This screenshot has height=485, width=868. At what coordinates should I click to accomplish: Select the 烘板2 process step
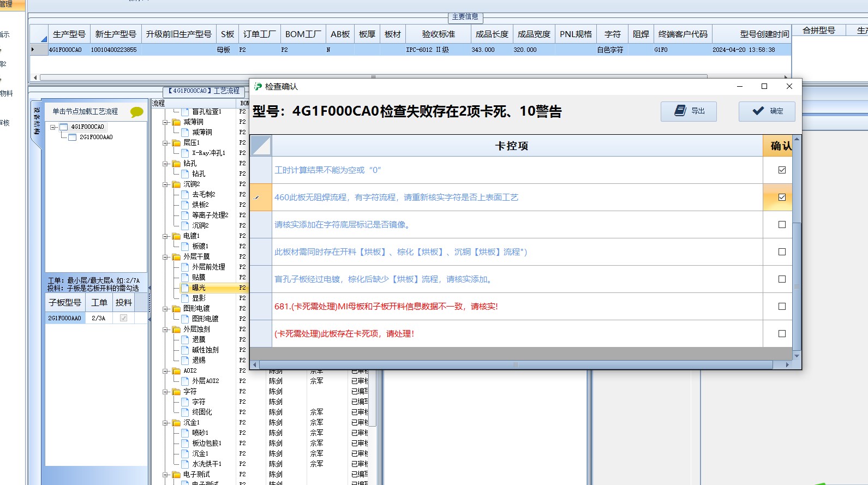(200, 205)
